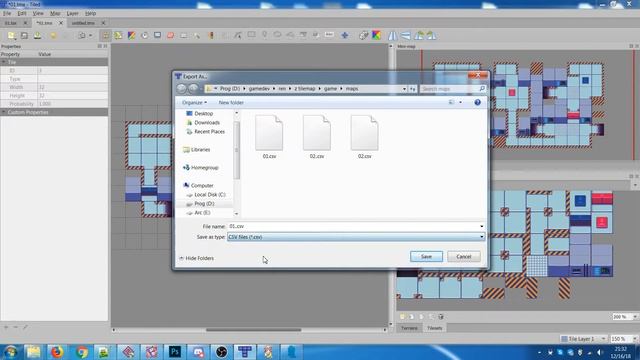The image size is (640, 360).
Task: Toggle Wang Fill Mode colorful icon
Action: coord(376,36)
